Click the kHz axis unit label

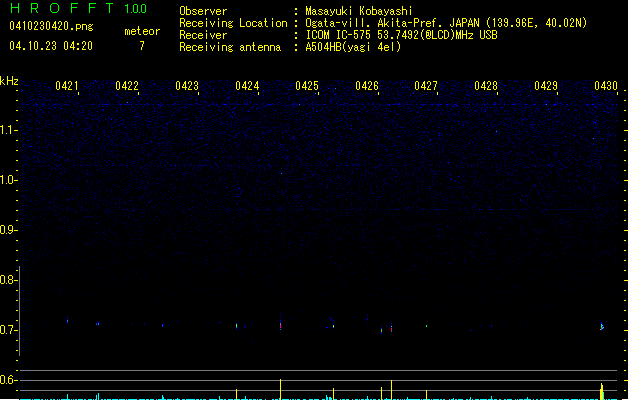[9, 81]
